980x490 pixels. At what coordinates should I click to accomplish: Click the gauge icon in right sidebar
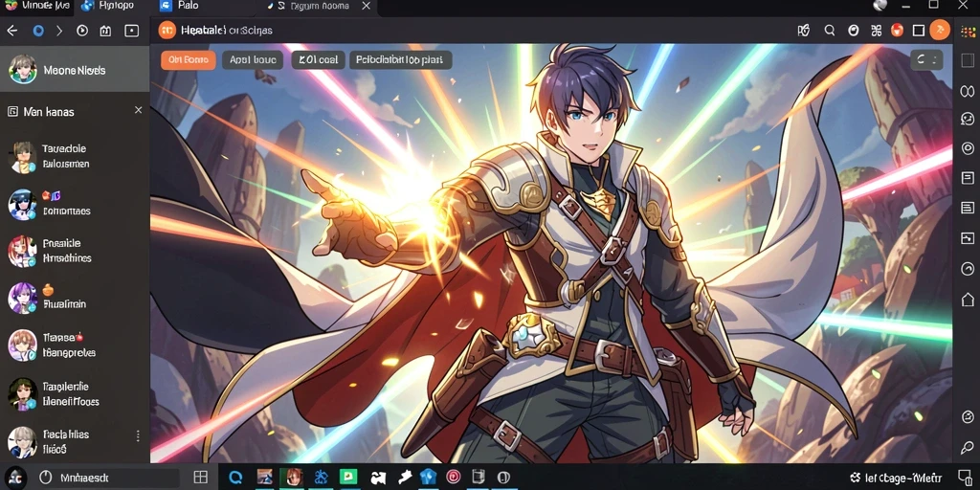coord(968,269)
